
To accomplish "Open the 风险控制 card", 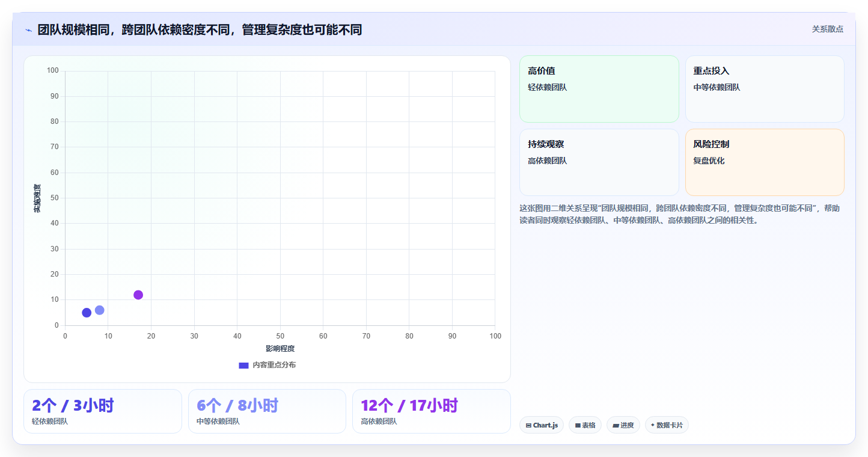I will [765, 162].
